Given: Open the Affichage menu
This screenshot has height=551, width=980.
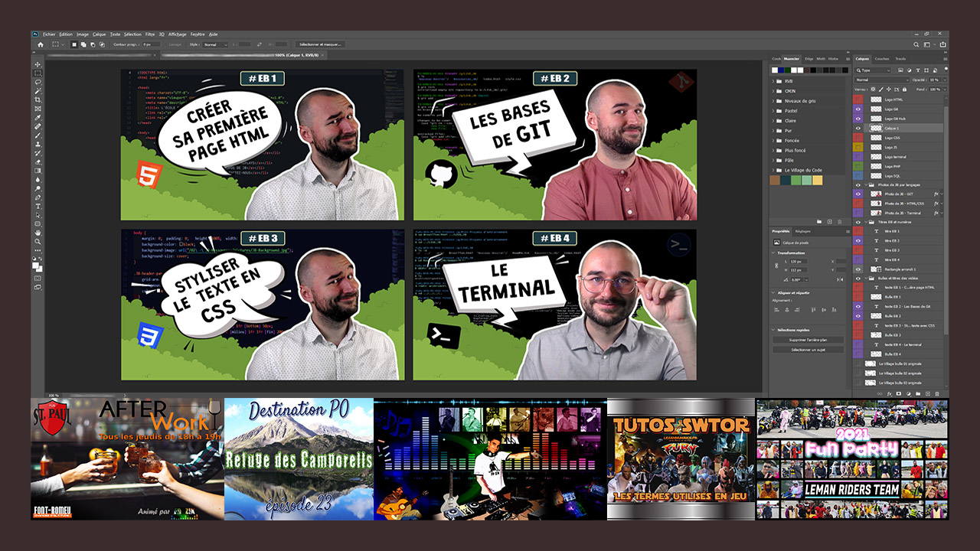Looking at the screenshot, I should click(177, 34).
